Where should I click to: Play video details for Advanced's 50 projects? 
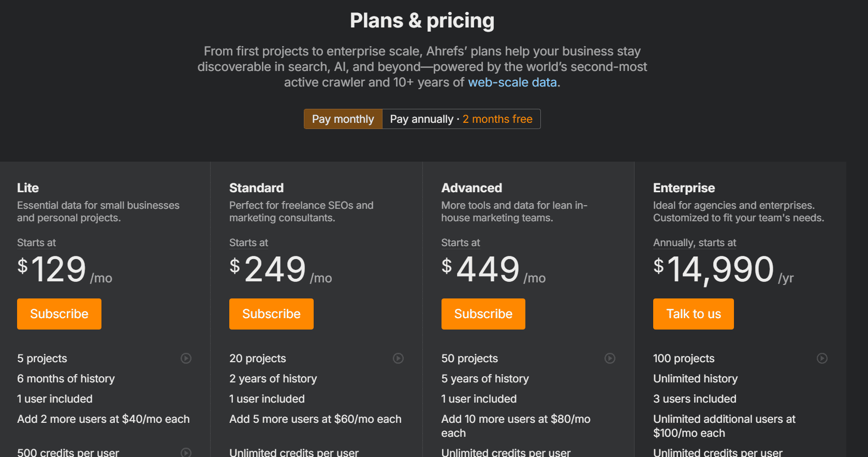pos(610,358)
